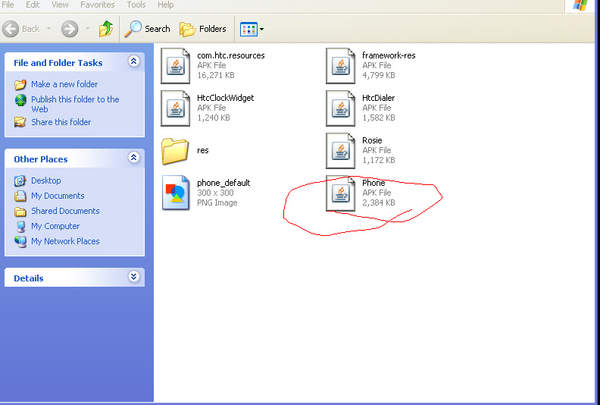This screenshot has width=600, height=405.
Task: Click the Details panel title
Action: (28, 278)
